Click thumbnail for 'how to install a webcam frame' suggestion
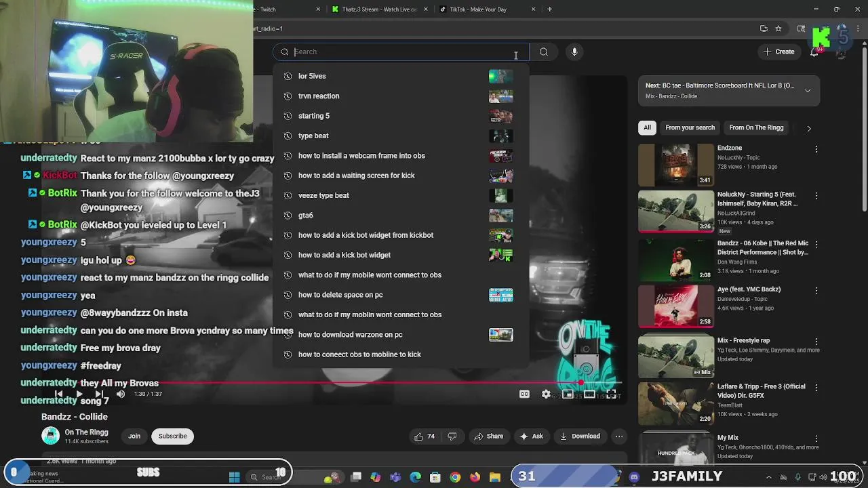Image resolution: width=868 pixels, height=488 pixels. pyautogui.click(x=501, y=156)
